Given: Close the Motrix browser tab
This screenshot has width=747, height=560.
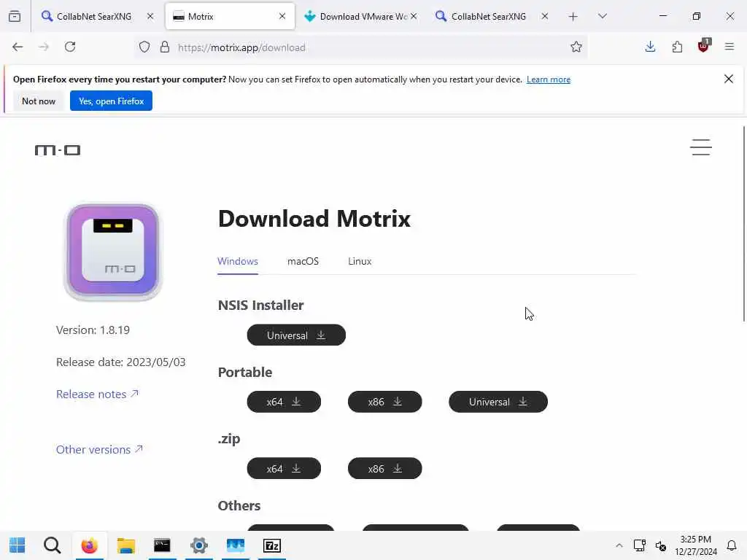Looking at the screenshot, I should tap(282, 16).
